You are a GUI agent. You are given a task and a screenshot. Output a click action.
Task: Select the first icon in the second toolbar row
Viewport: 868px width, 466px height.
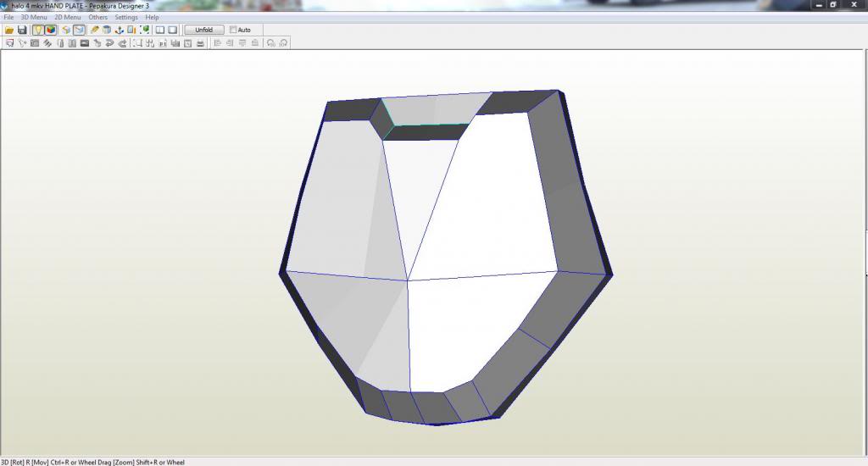(9, 43)
